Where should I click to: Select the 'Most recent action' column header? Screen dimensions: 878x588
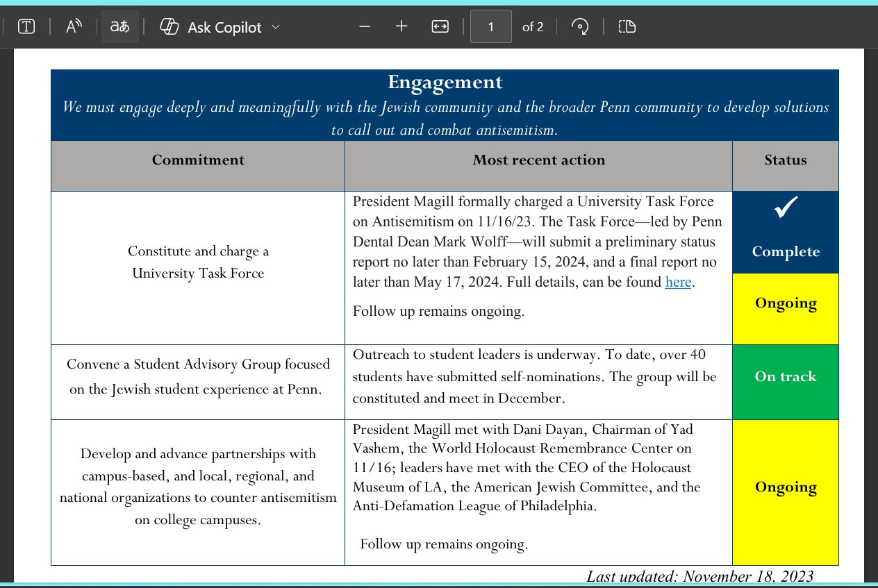tap(539, 160)
